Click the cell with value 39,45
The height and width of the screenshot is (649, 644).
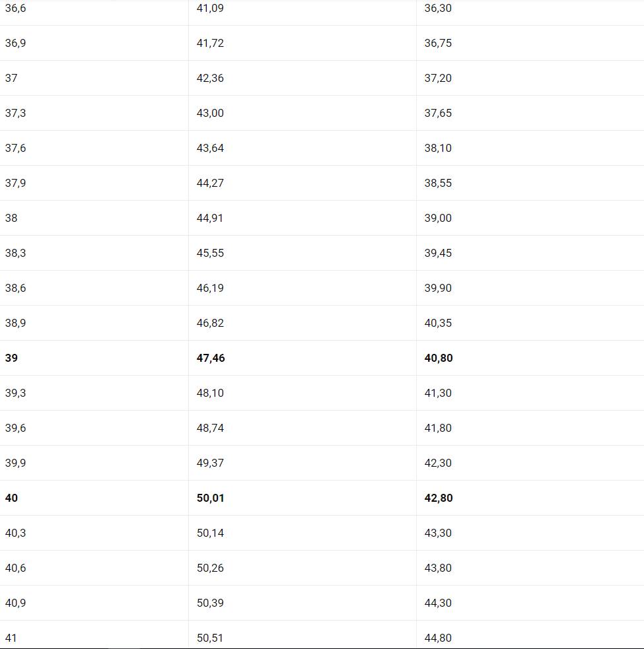pyautogui.click(x=438, y=253)
